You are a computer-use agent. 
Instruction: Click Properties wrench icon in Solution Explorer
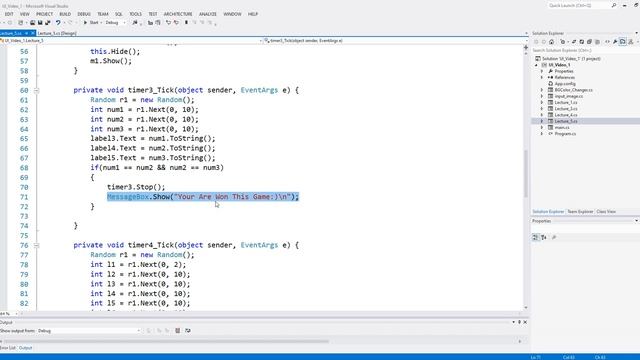(615, 42)
